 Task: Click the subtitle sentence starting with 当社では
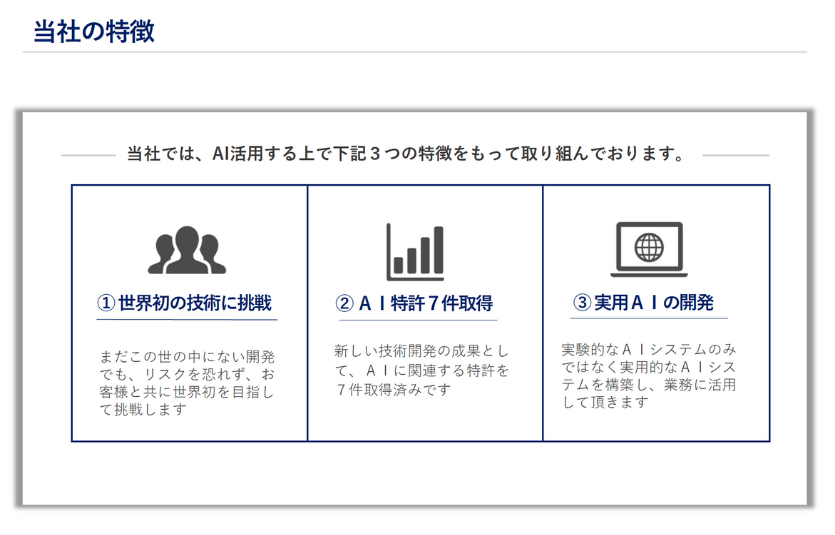(x=406, y=155)
